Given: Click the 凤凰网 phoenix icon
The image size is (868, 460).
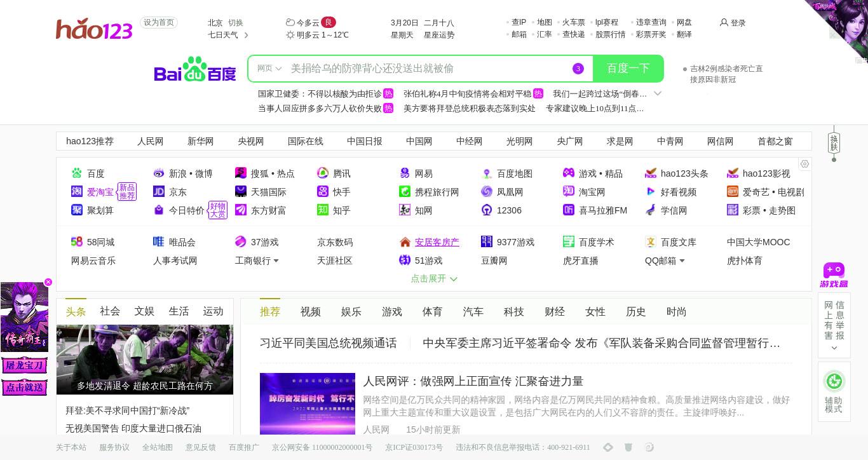Looking at the screenshot, I should point(487,192).
